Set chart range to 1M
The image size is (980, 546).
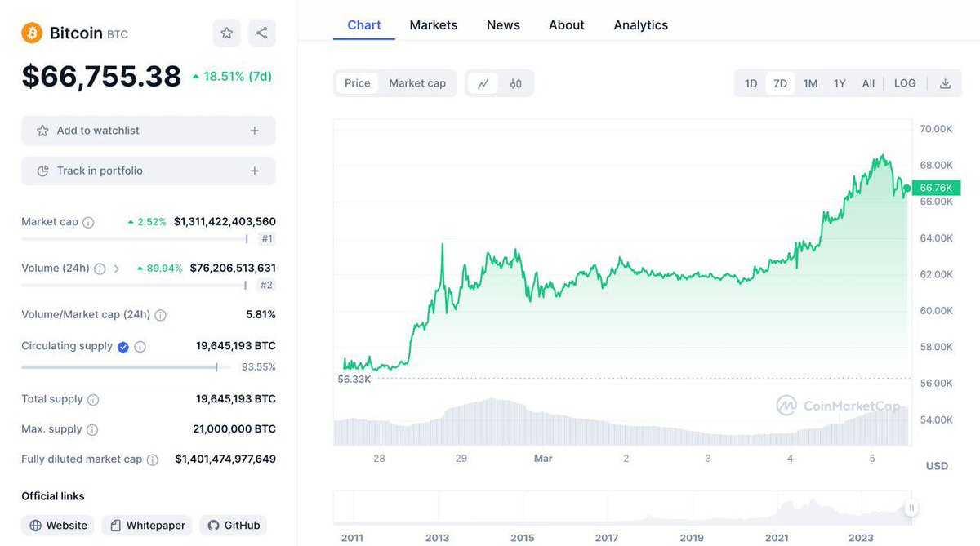(x=810, y=83)
